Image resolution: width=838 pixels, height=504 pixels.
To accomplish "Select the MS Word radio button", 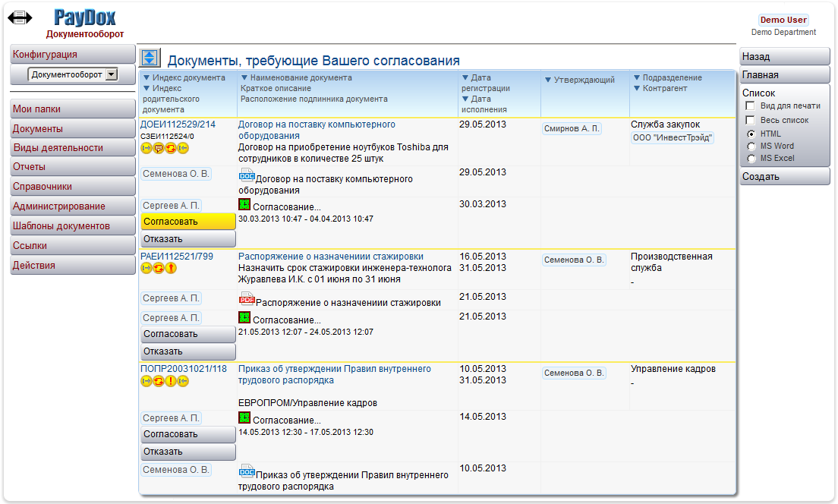I will pyautogui.click(x=751, y=146).
